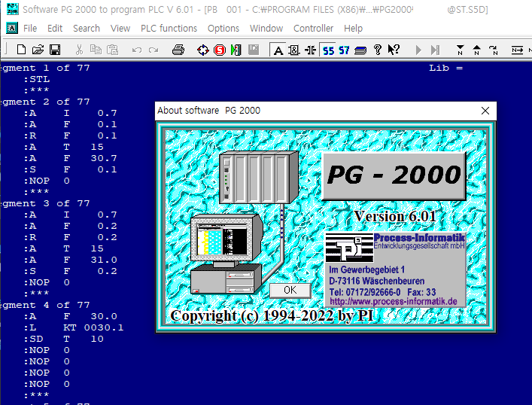This screenshot has width=532, height=405.
Task: Click the grey skip-to-end icon
Action: pos(435,50)
